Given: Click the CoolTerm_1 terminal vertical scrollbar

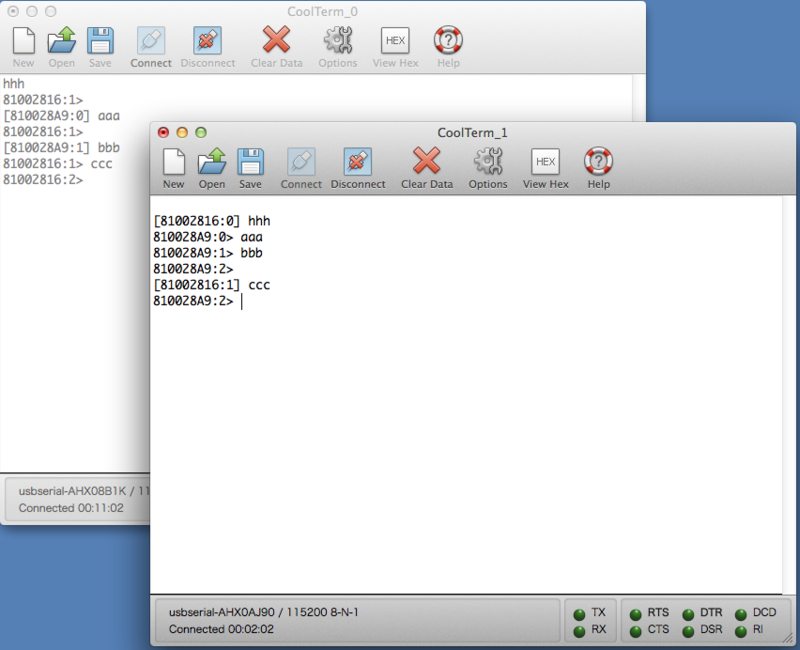Looking at the screenshot, I should tap(788, 394).
